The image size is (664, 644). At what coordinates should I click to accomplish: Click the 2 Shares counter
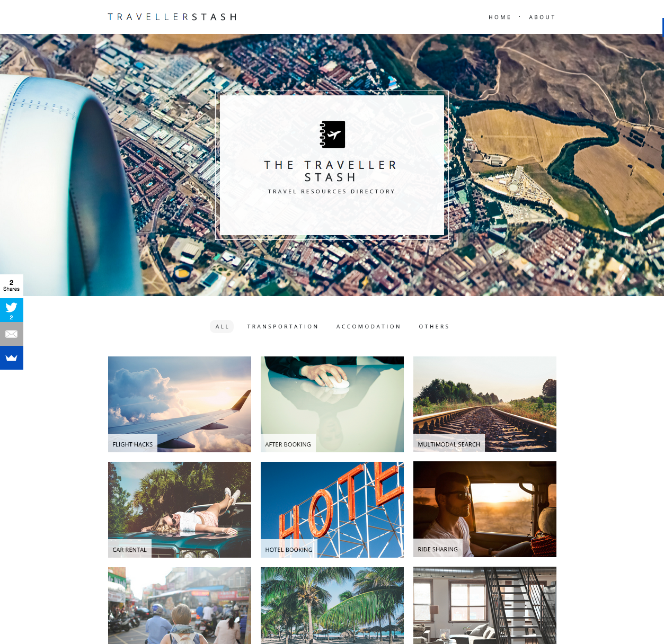(x=12, y=285)
